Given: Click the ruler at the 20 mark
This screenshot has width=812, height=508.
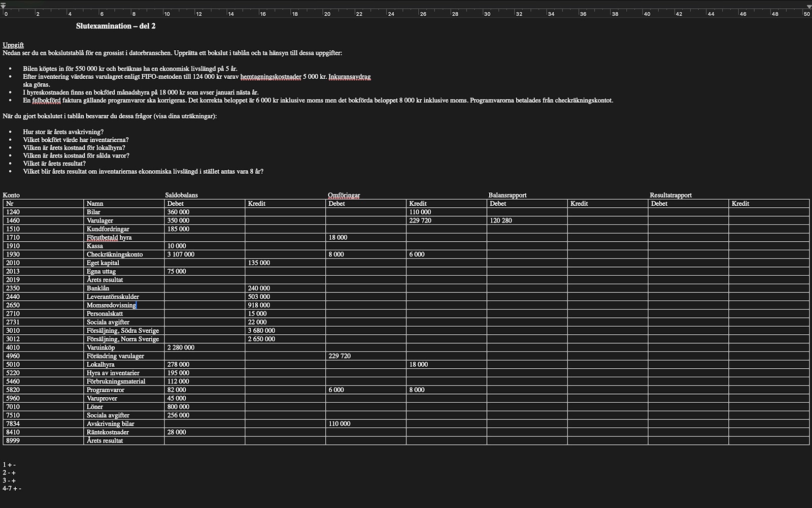Looking at the screenshot, I should pos(327,14).
